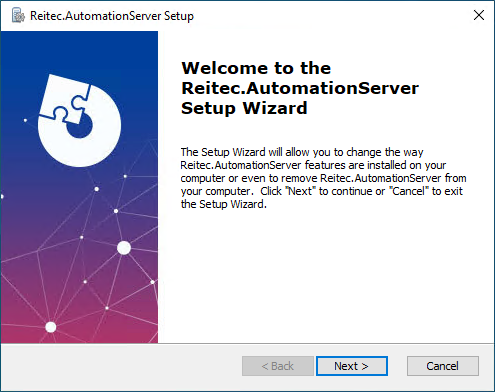This screenshot has width=495, height=392.
Task: Click the quoted word "Next" in the description
Action: [x=300, y=191]
